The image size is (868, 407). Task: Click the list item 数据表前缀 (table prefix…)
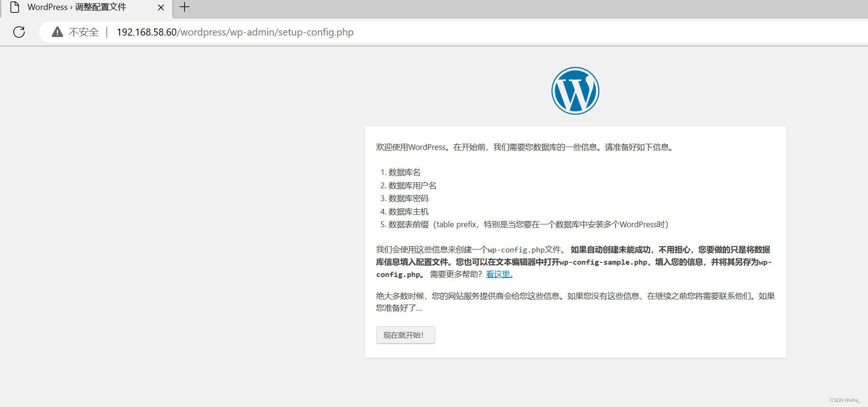[528, 224]
